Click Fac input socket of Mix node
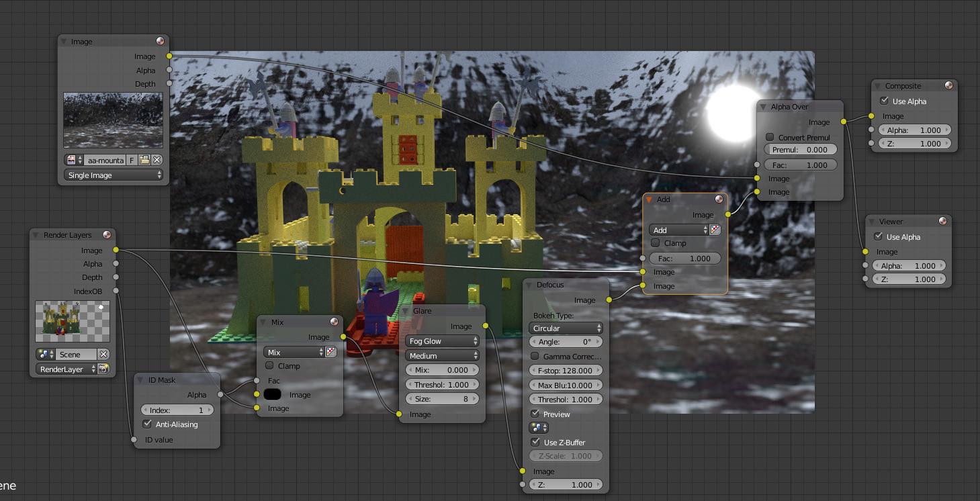 pyautogui.click(x=257, y=381)
